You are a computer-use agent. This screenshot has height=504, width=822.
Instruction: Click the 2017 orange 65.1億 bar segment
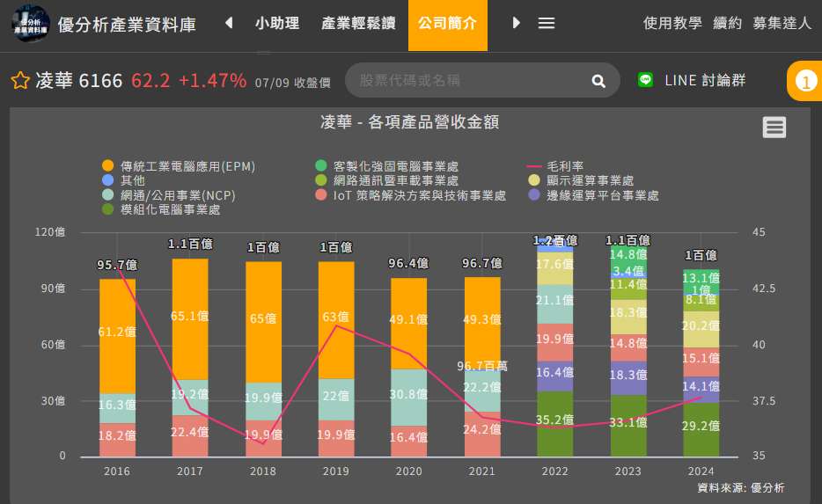(190, 319)
